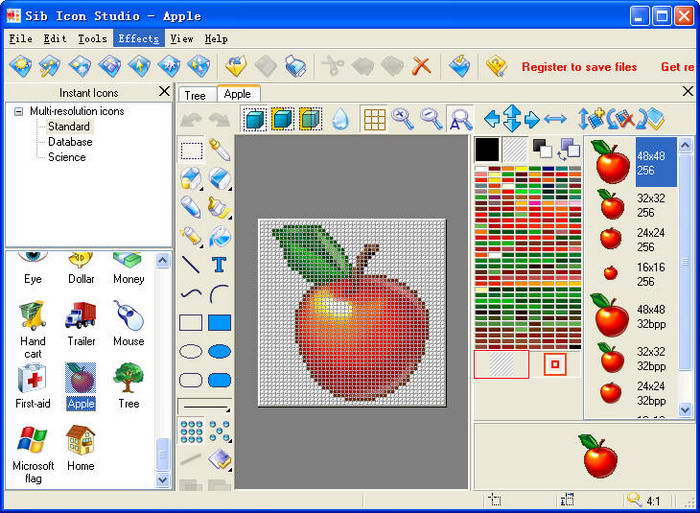Choose the filled rectangle tool
700x513 pixels.
point(219,322)
